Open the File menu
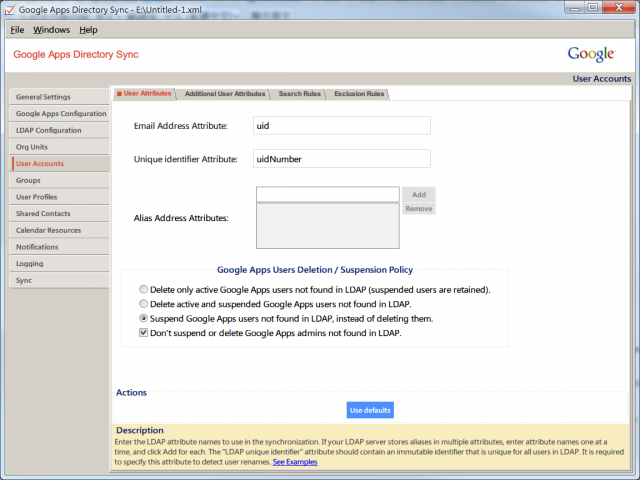Screen dimensions: 640x480 pos(17,30)
